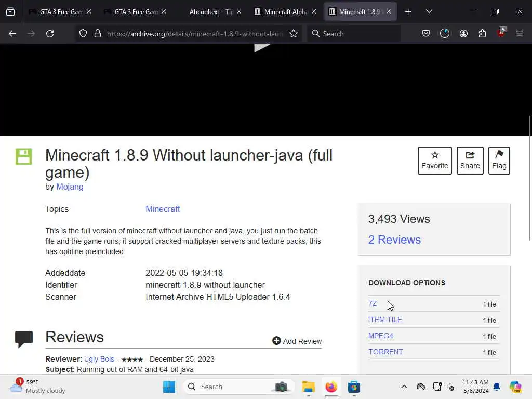Add a review with plus icon
Viewport: 532px width, 399px height.
[297, 341]
